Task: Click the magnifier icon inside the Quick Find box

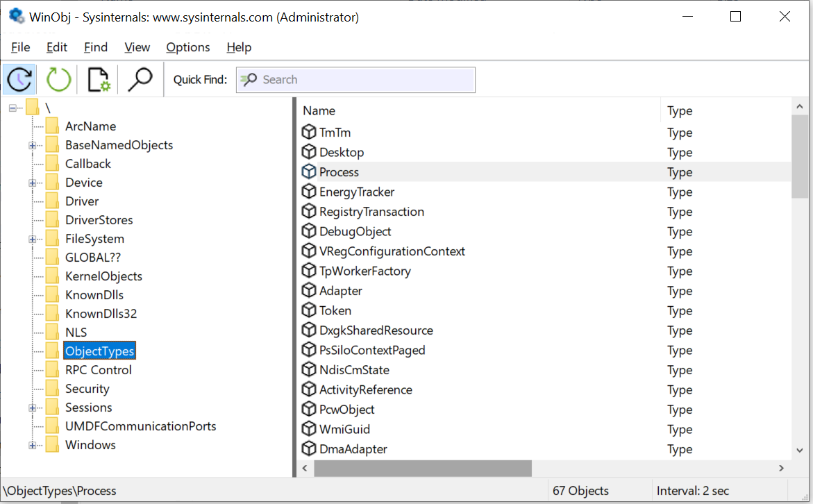Action: (x=248, y=79)
